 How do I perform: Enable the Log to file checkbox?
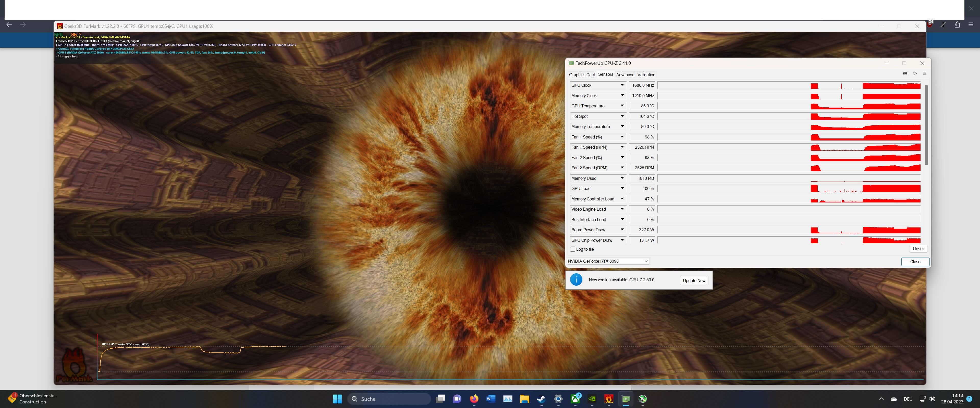tap(572, 249)
